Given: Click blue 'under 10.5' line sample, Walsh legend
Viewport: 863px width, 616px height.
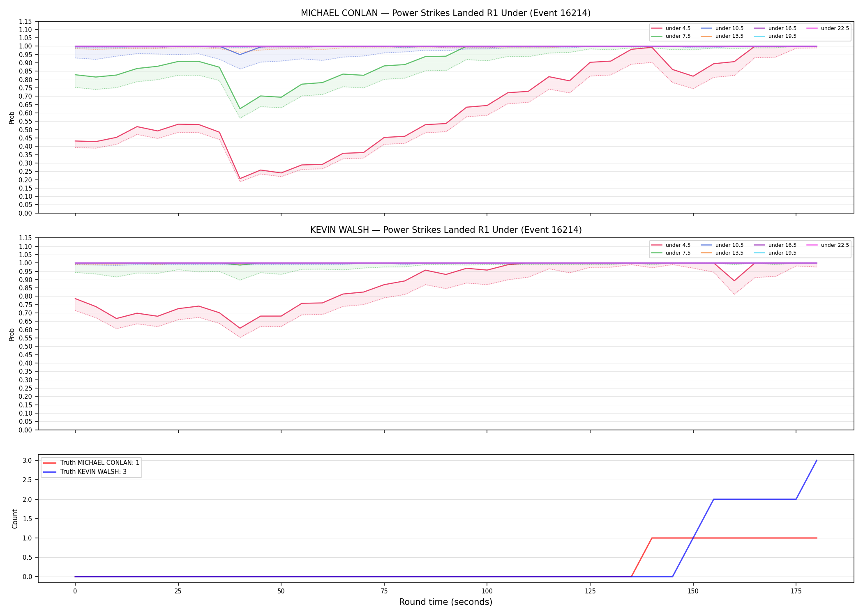Looking at the screenshot, I should 706,245.
